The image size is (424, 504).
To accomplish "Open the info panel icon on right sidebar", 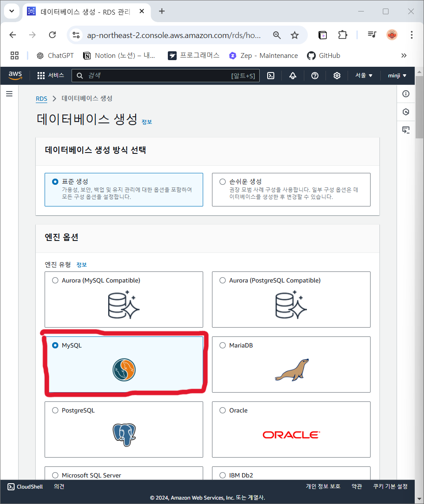I will (406, 94).
